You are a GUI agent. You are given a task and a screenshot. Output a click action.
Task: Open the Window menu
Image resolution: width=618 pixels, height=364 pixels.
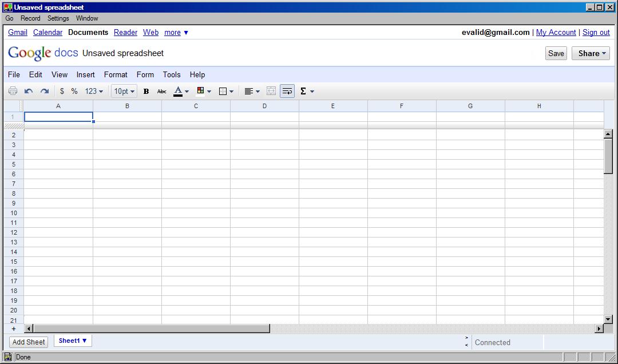[87, 18]
